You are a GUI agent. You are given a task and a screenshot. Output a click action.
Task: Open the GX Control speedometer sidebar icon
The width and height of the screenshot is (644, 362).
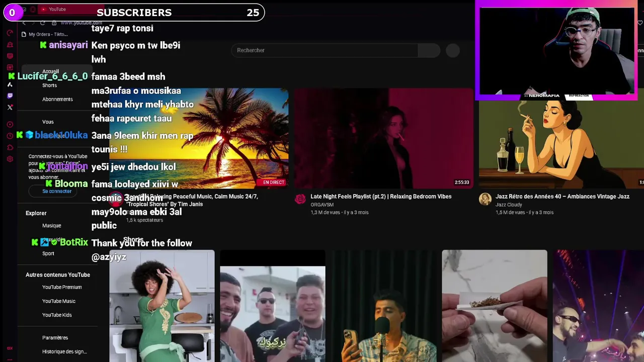click(10, 33)
